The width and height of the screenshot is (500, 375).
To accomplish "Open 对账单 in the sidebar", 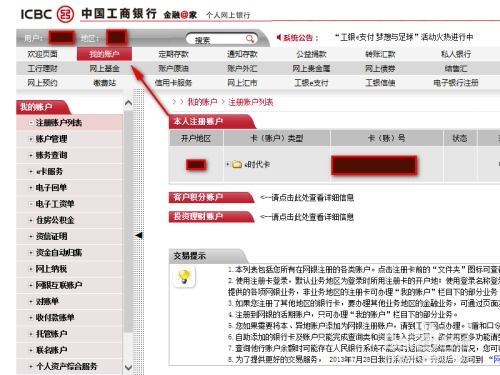I will [70, 301].
